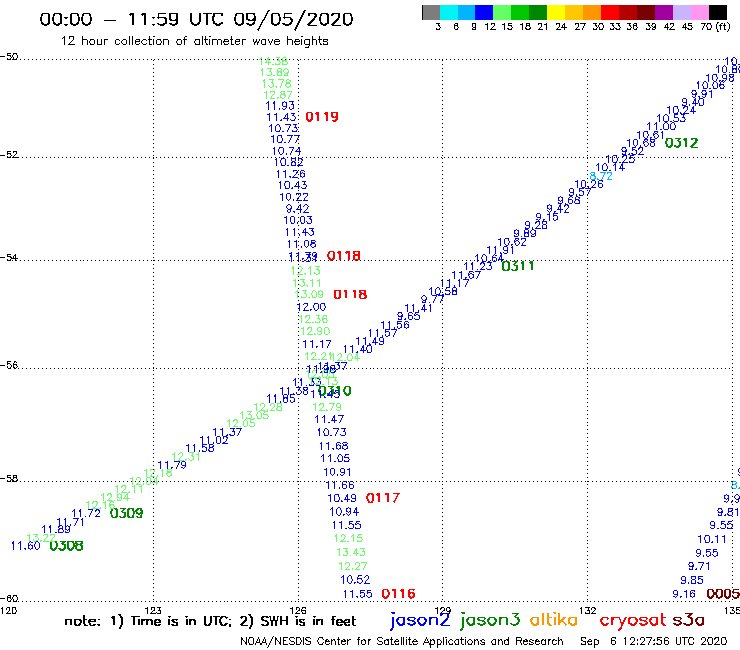
Task: Click the '12 hour collection' subtitle
Action: [x=194, y=41]
